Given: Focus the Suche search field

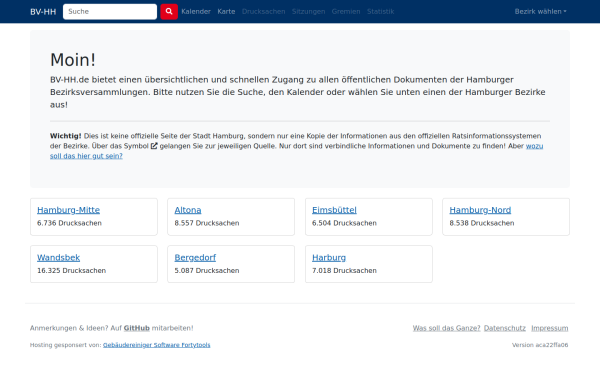Looking at the screenshot, I should pyautogui.click(x=110, y=11).
